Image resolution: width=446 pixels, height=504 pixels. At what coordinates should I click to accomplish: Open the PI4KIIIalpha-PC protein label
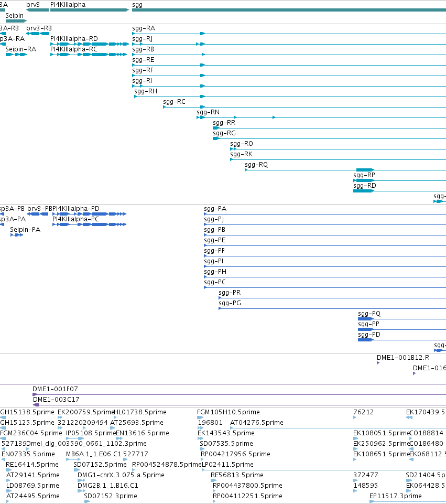[75, 219]
